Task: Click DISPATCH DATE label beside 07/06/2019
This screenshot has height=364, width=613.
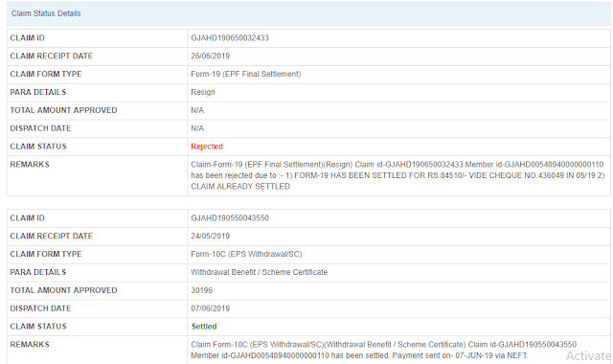Action: [x=40, y=308]
